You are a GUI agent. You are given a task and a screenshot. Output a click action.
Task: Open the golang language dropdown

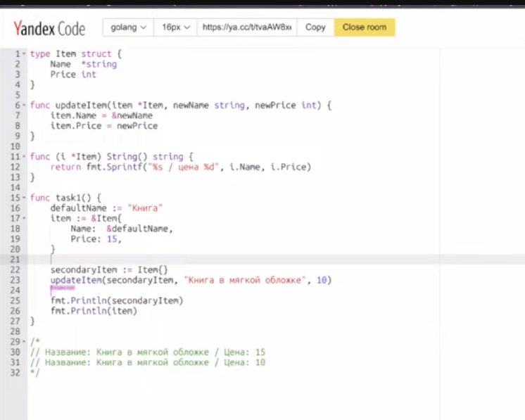[x=128, y=27]
